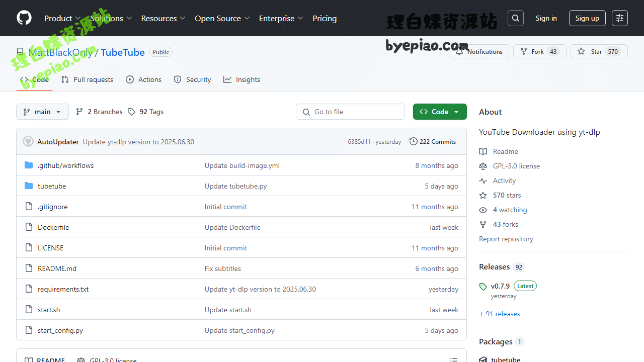Open the main branch selector dropdown
The width and height of the screenshot is (644, 362).
(42, 112)
